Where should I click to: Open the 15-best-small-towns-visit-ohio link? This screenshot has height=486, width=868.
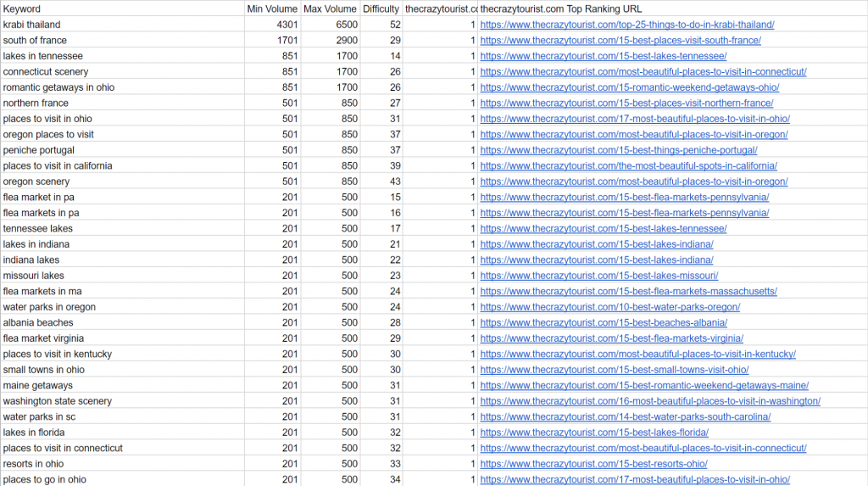click(615, 370)
